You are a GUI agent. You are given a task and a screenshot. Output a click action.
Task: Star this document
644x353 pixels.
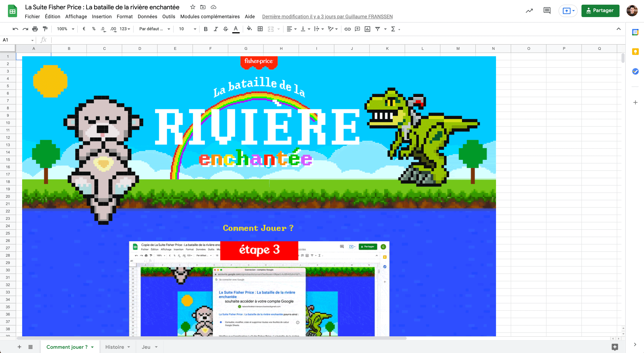(x=192, y=7)
